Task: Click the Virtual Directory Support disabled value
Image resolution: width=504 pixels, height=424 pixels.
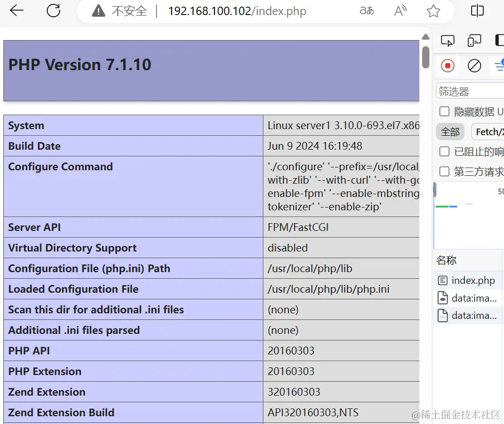Action: (x=288, y=248)
